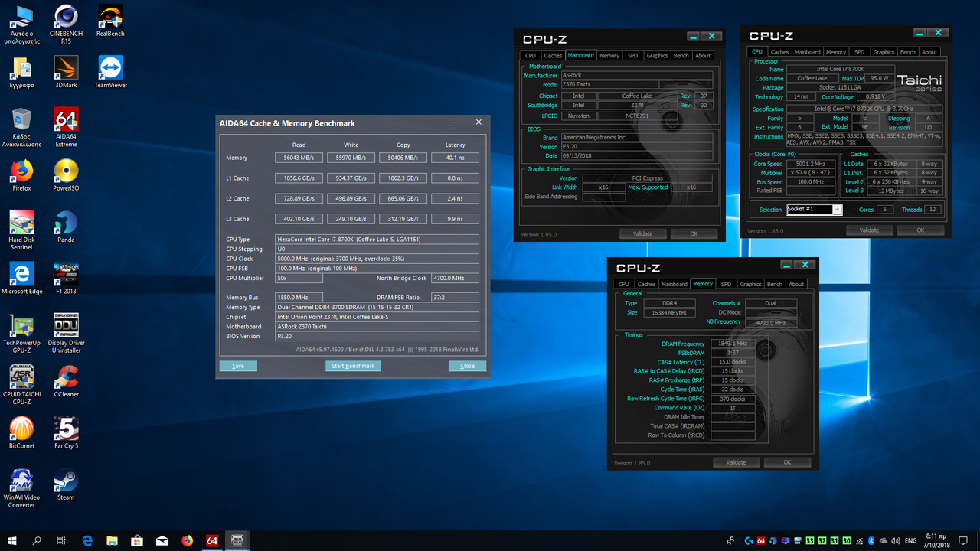
Task: Click the Close button in AIDA64 benchmark
Action: click(467, 366)
